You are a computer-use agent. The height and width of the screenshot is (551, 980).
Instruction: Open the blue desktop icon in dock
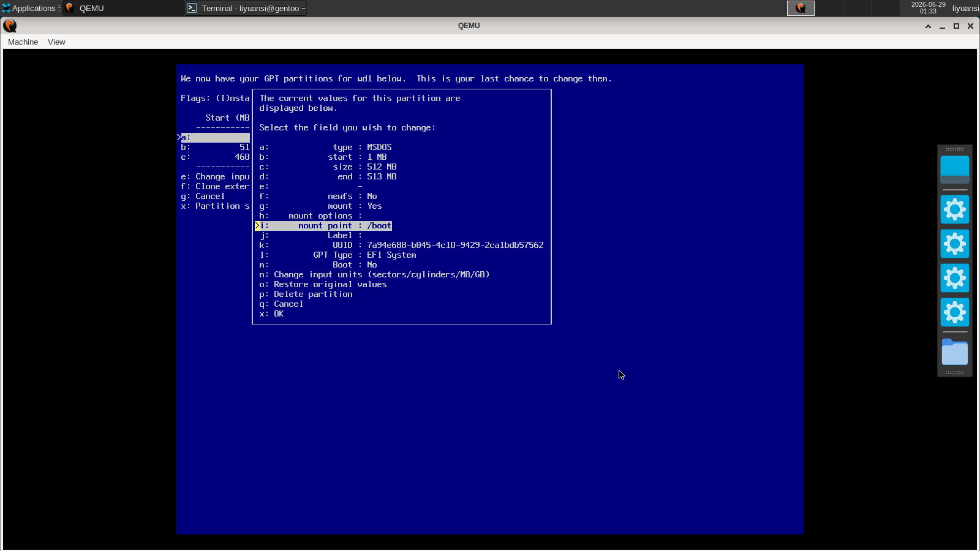pyautogui.click(x=955, y=170)
